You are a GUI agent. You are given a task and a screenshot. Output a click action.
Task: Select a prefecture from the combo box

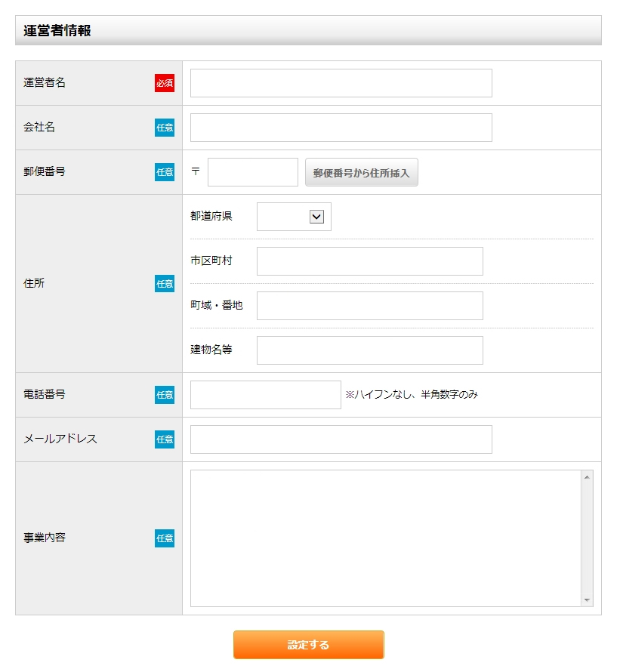(x=293, y=217)
